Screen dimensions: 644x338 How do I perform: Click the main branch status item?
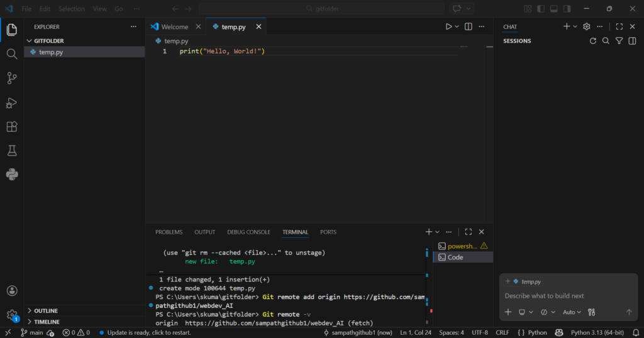click(x=32, y=332)
